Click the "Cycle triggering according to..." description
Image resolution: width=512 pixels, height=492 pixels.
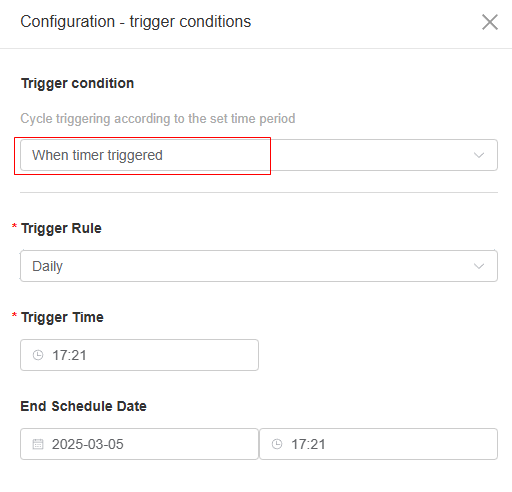pos(158,119)
